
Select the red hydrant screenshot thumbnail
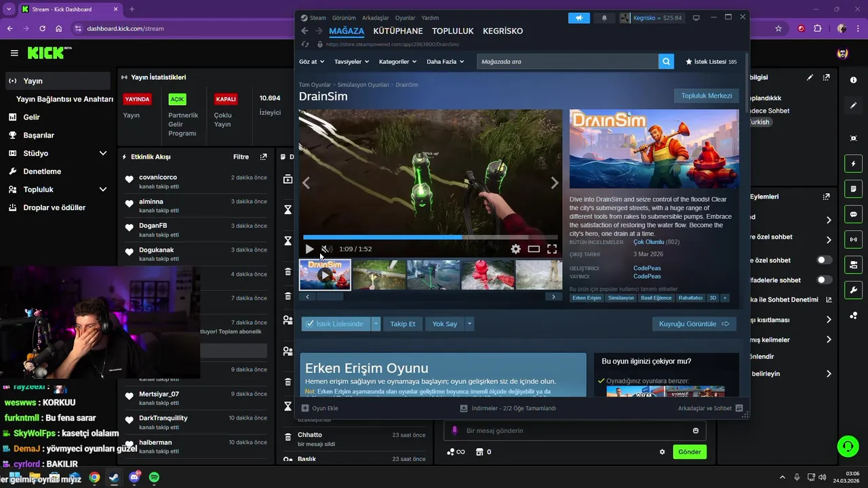point(488,275)
